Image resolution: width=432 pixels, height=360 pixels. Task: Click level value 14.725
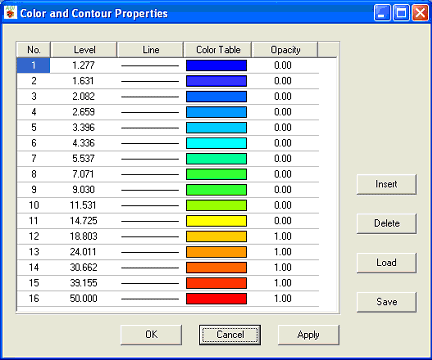pyautogui.click(x=83, y=221)
